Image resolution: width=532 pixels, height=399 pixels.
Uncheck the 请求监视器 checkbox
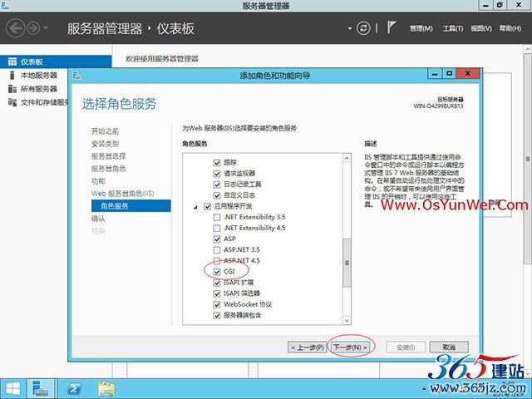217,174
